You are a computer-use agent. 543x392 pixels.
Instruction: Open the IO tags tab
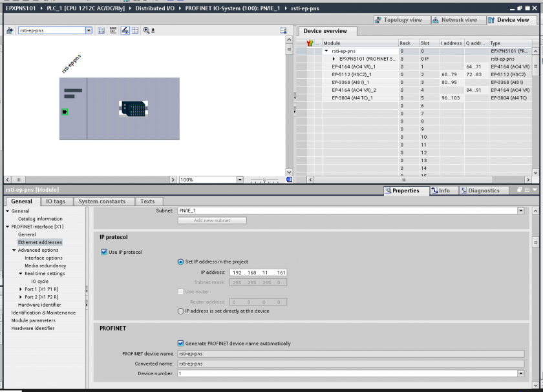coord(56,201)
